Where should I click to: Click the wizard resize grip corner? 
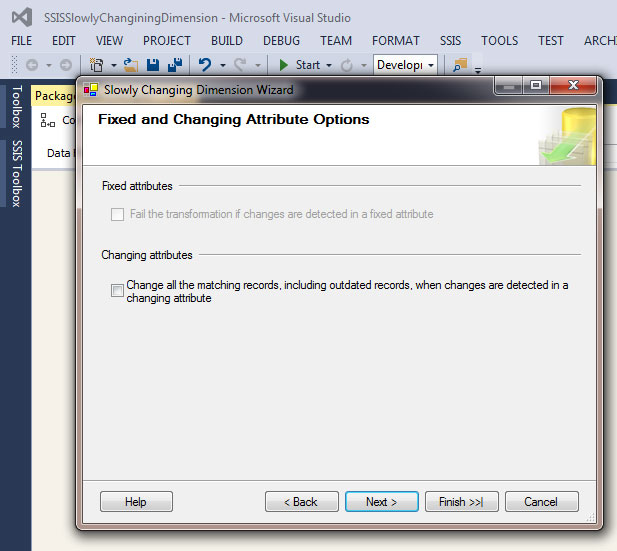[x=590, y=518]
